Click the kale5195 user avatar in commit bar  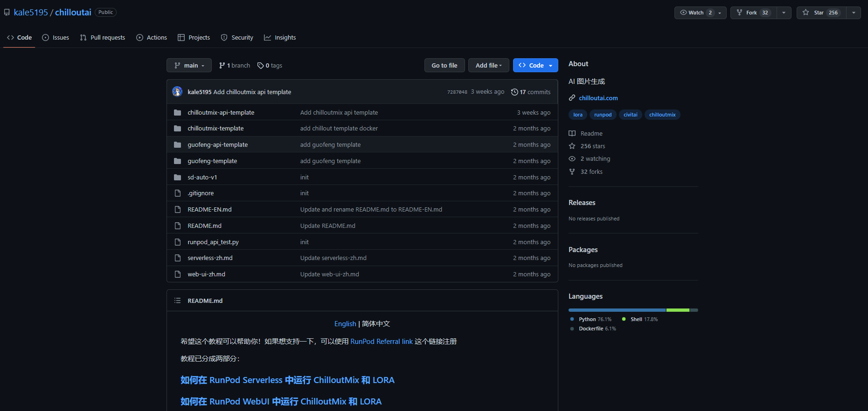(177, 92)
